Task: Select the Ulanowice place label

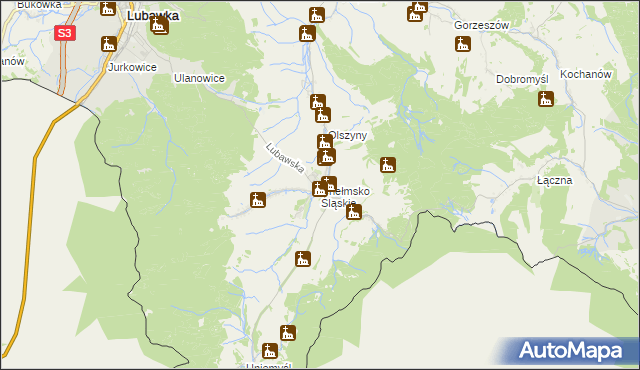Action: click(200, 78)
